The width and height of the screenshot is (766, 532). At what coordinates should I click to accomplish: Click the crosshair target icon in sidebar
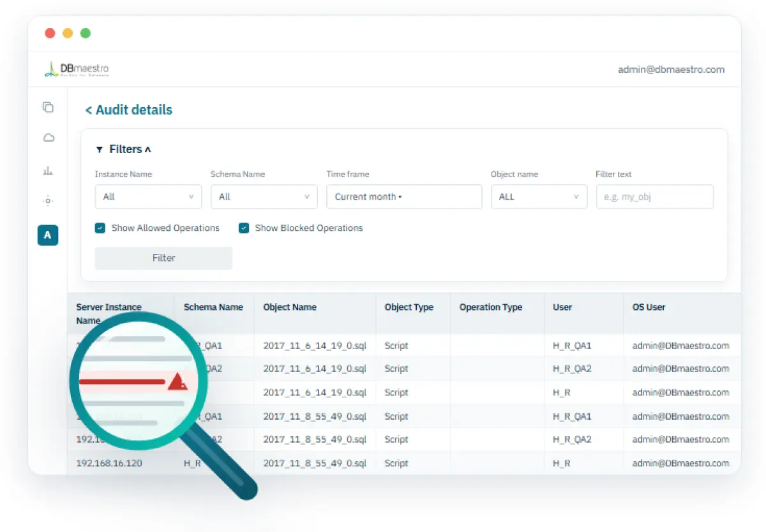(x=48, y=201)
